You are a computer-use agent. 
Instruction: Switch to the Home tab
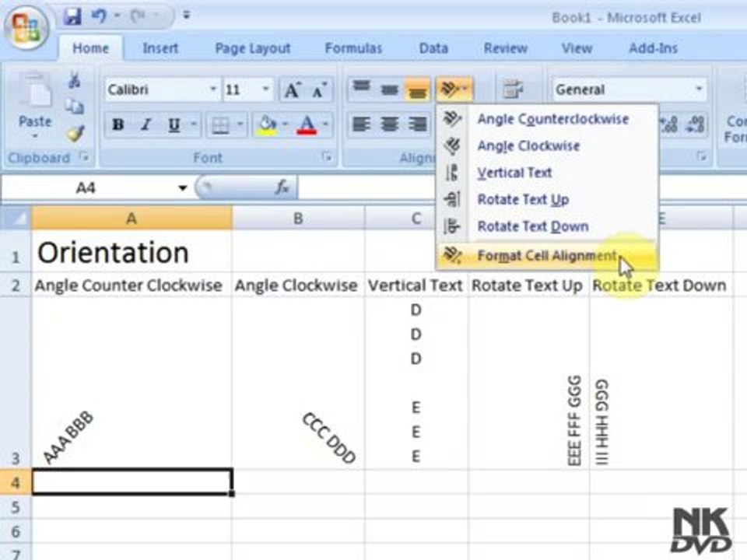[90, 48]
